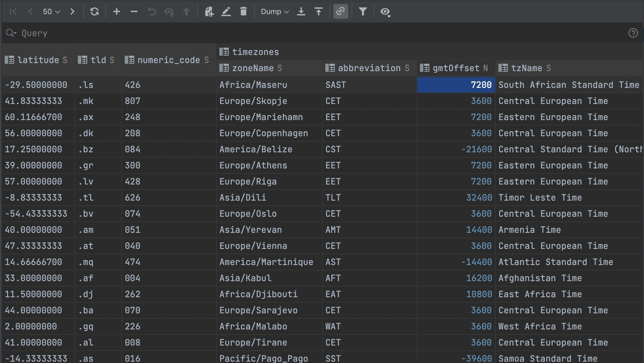Revert selected changes icon
This screenshot has height=363, width=644.
[x=152, y=12]
